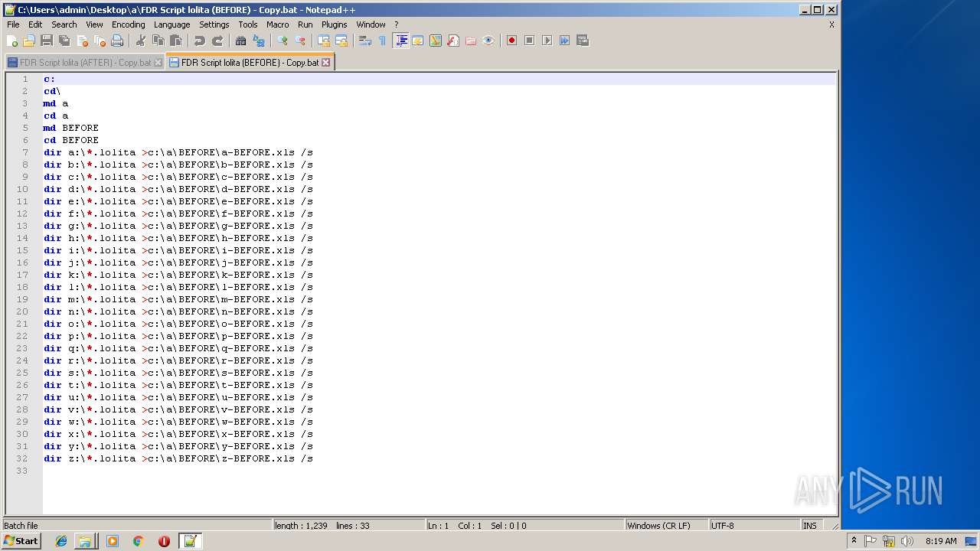
Task: Run macro multiple times icon
Action: [x=564, y=41]
